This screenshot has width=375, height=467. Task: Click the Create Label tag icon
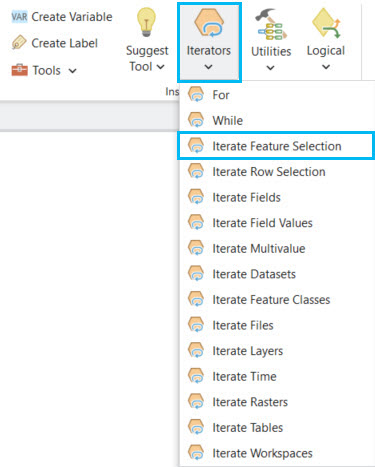(19, 43)
